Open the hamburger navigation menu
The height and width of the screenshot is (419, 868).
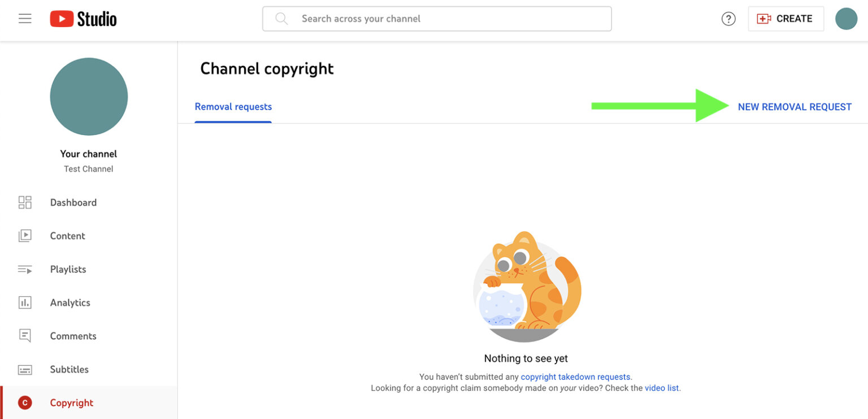[x=25, y=19]
